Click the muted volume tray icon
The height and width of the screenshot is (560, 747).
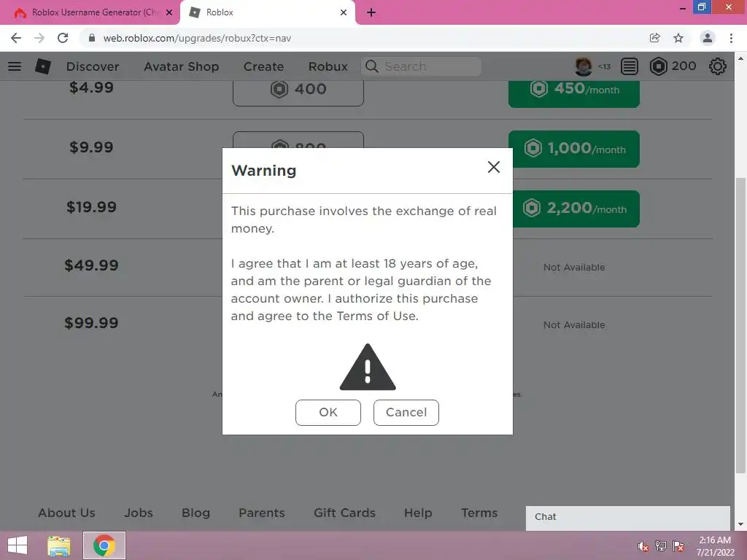point(643,546)
